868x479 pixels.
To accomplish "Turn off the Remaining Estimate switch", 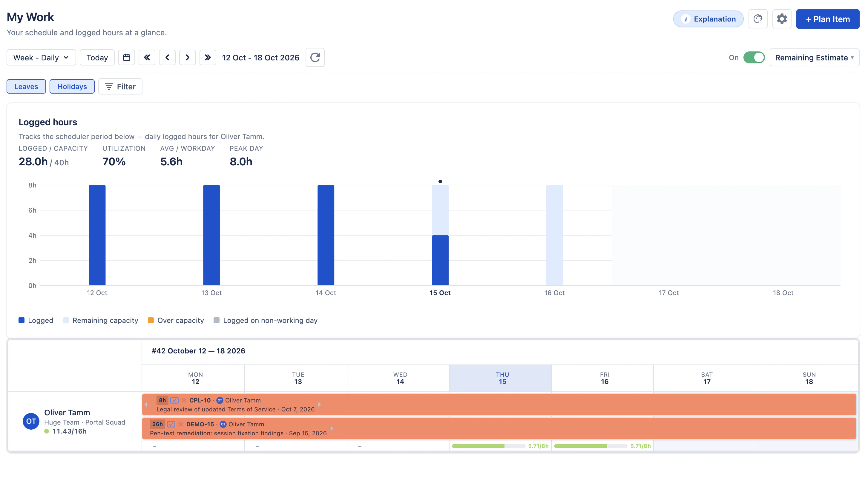I will [754, 57].
